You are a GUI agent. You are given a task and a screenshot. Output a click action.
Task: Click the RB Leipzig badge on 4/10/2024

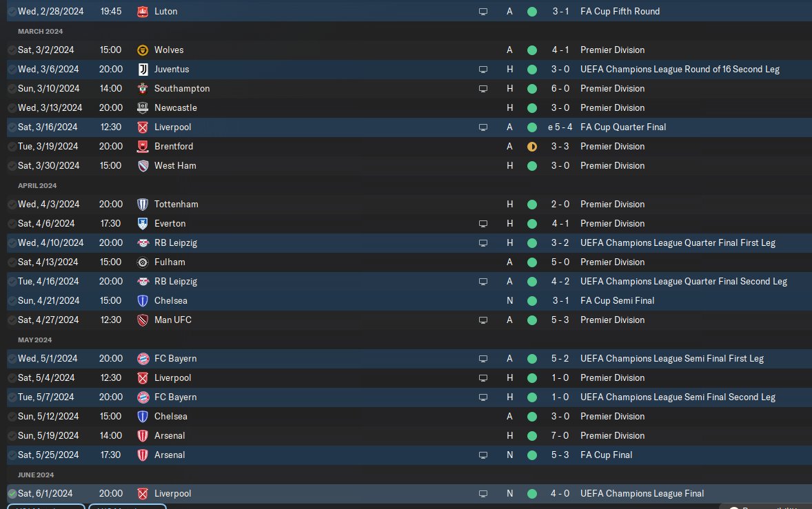tap(143, 242)
